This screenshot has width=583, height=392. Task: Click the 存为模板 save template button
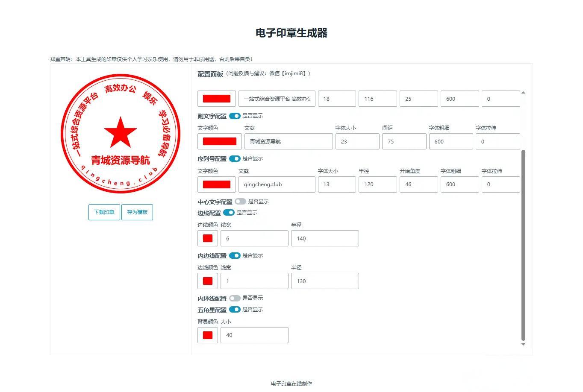(x=137, y=212)
